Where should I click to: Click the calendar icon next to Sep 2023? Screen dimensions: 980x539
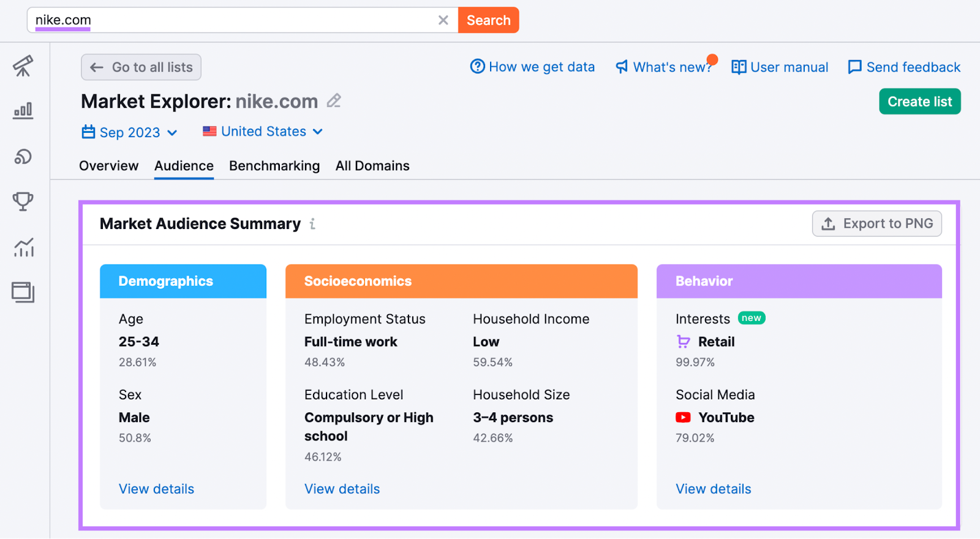pos(88,132)
